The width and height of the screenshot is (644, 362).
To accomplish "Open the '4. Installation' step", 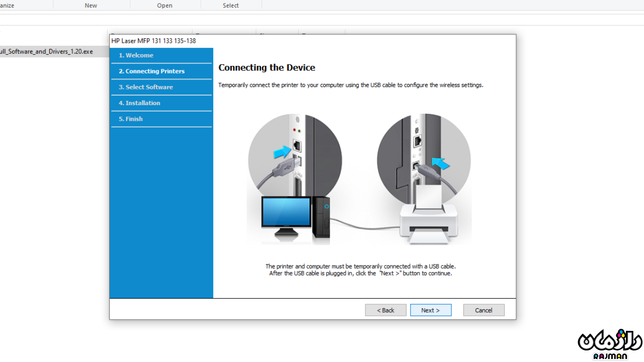I will (x=162, y=103).
